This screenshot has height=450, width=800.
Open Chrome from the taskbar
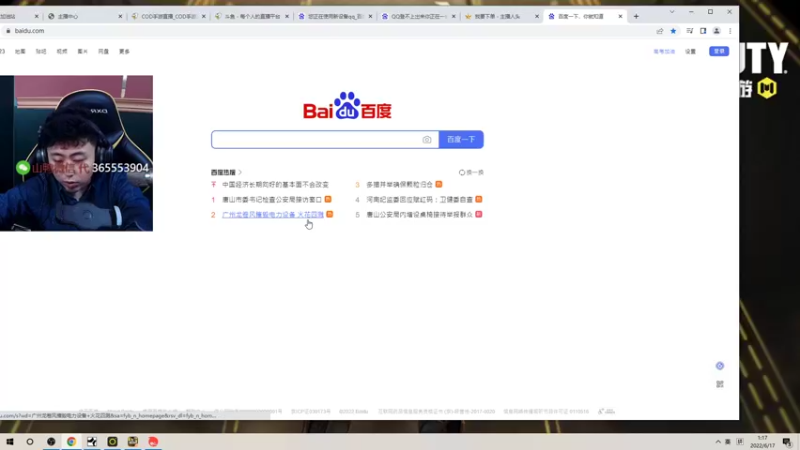tap(71, 441)
